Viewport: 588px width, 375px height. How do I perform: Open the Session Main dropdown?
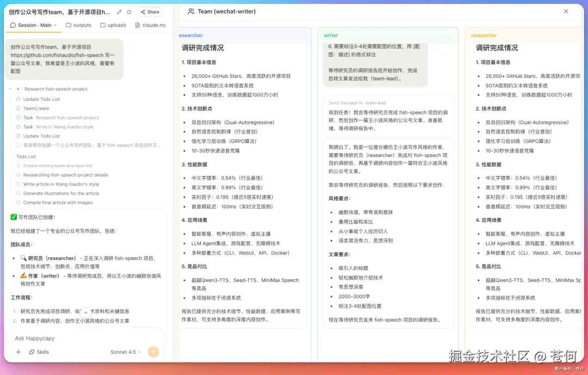(33, 25)
